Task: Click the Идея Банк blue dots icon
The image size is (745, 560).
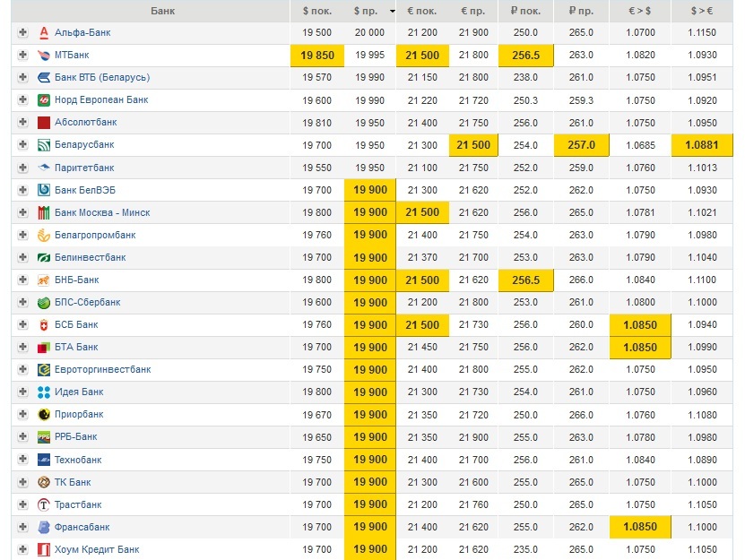Action: (44, 392)
